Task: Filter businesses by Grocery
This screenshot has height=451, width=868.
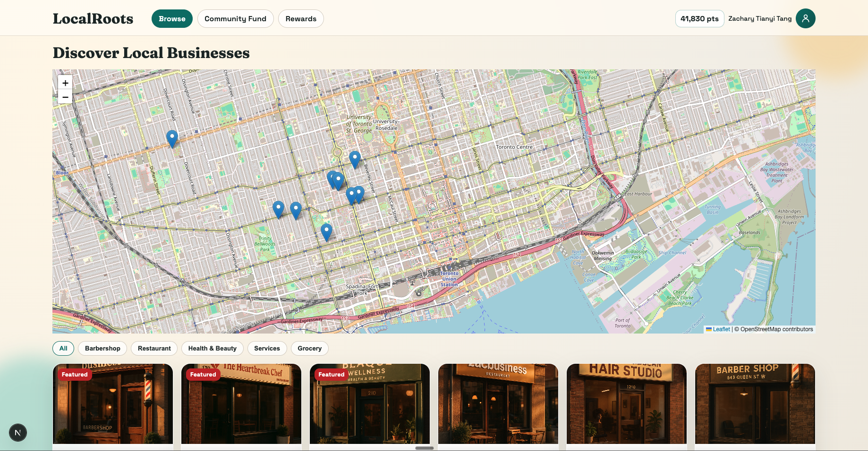Action: point(309,349)
